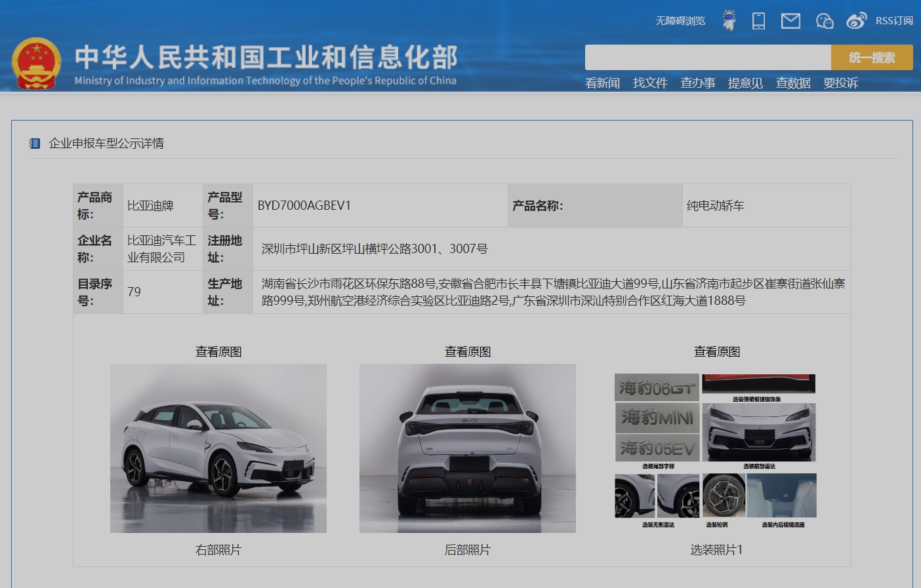921x588 pixels.
Task: Click the 产品商标: label cell
Action: 98,206
